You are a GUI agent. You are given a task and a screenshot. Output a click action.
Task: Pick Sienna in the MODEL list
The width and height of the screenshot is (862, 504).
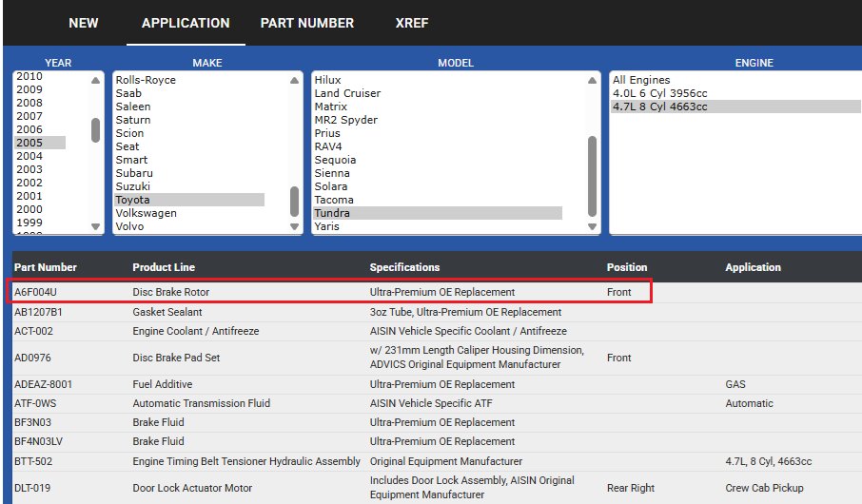(x=332, y=173)
